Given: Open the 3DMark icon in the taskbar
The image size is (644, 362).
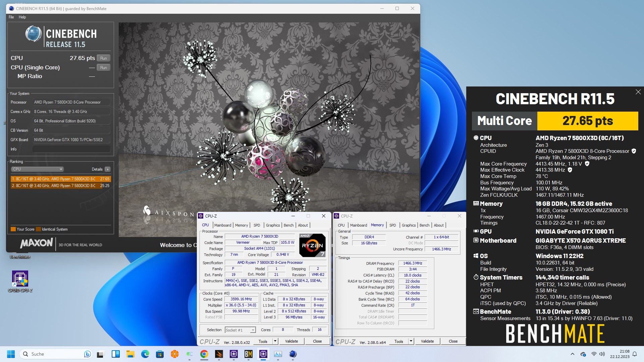Looking at the screenshot, I should coord(219,354).
